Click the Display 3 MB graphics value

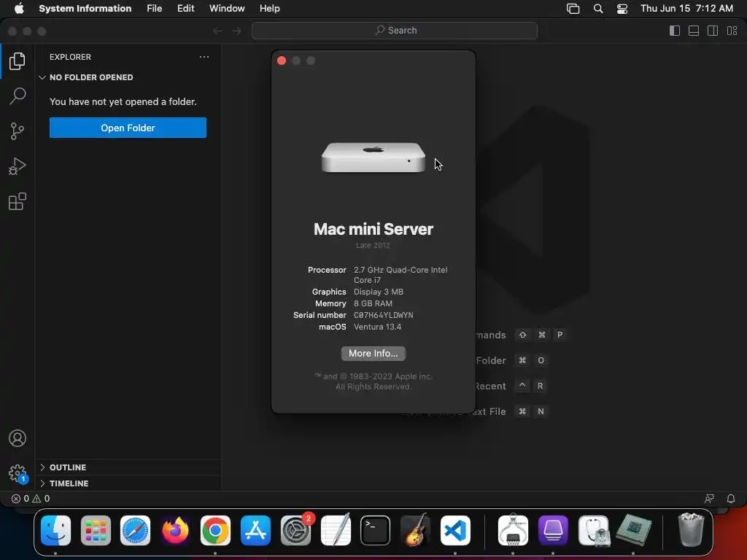click(x=379, y=292)
